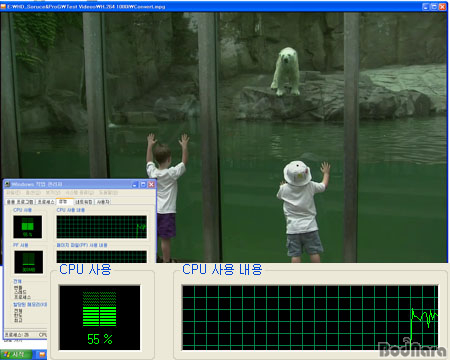Open the 시스템 종료(U) menu
The height and width of the screenshot is (360, 450).
[x=80, y=193]
